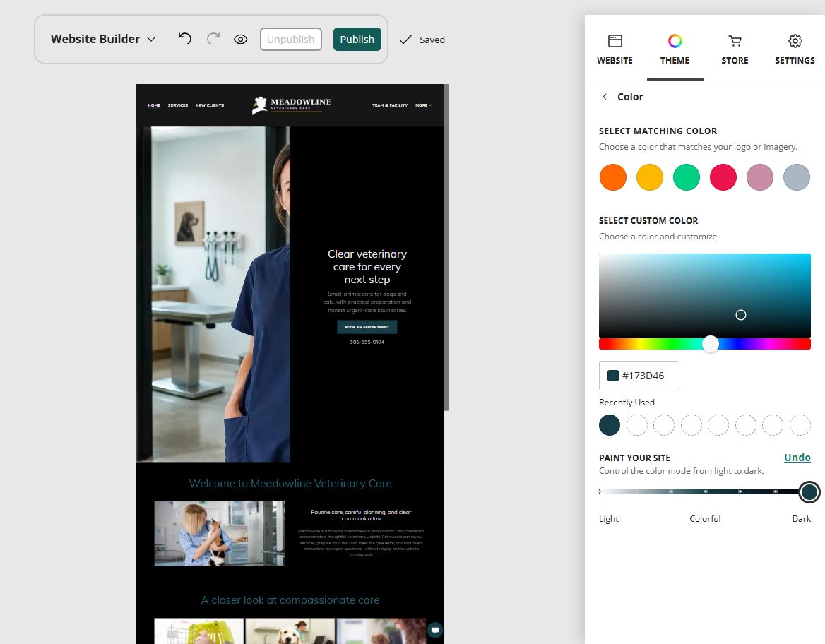Click inside the color saturation picker area
Screen dimensions: 825x644
(704, 296)
